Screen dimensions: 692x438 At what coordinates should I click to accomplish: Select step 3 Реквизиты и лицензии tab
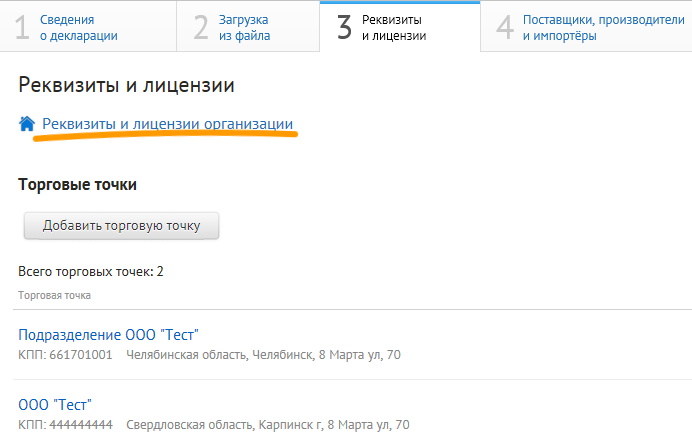click(400, 26)
